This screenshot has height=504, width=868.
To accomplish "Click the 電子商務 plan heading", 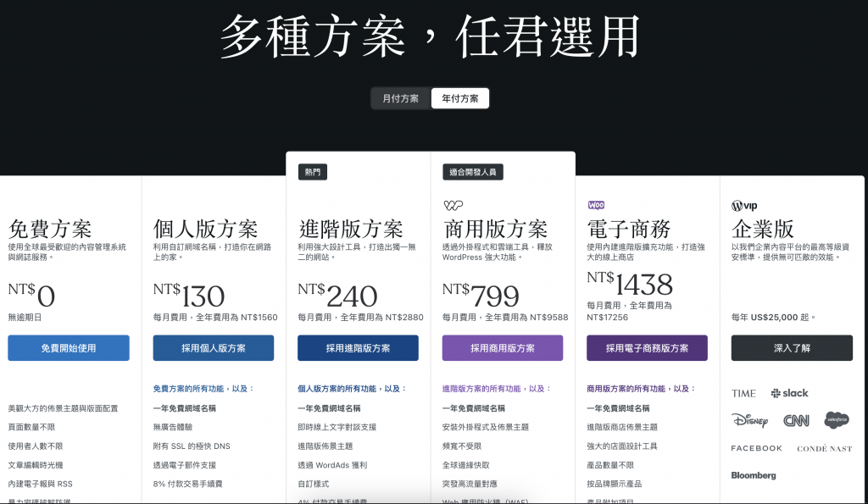I will pyautogui.click(x=629, y=229).
